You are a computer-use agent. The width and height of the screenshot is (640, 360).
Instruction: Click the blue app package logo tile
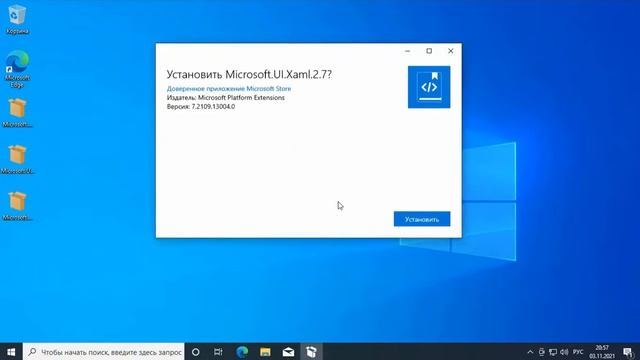429,87
